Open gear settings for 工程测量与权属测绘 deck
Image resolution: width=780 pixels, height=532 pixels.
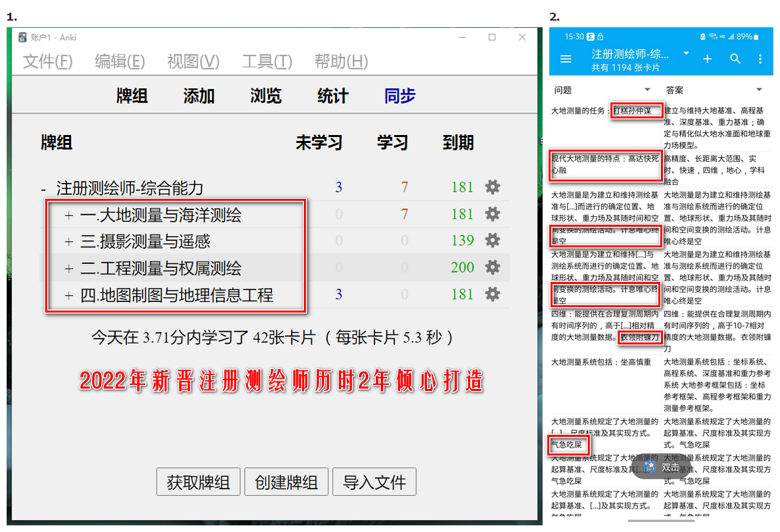coord(492,267)
